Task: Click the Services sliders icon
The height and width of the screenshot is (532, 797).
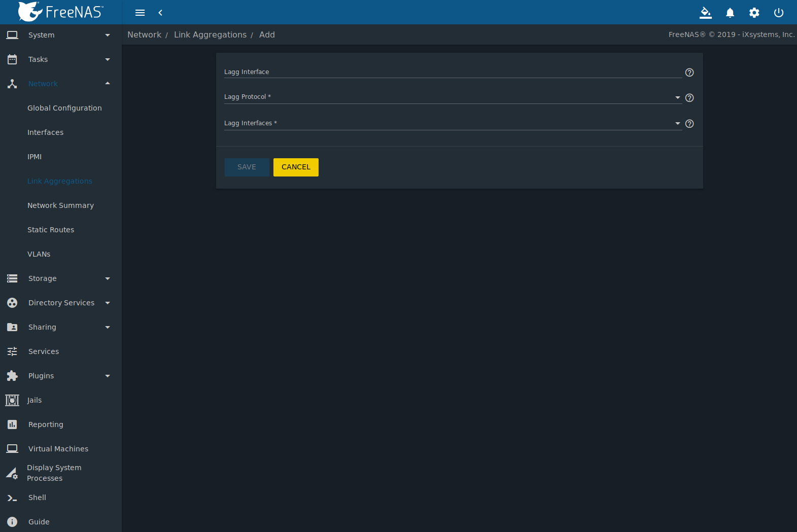Action: pos(12,351)
